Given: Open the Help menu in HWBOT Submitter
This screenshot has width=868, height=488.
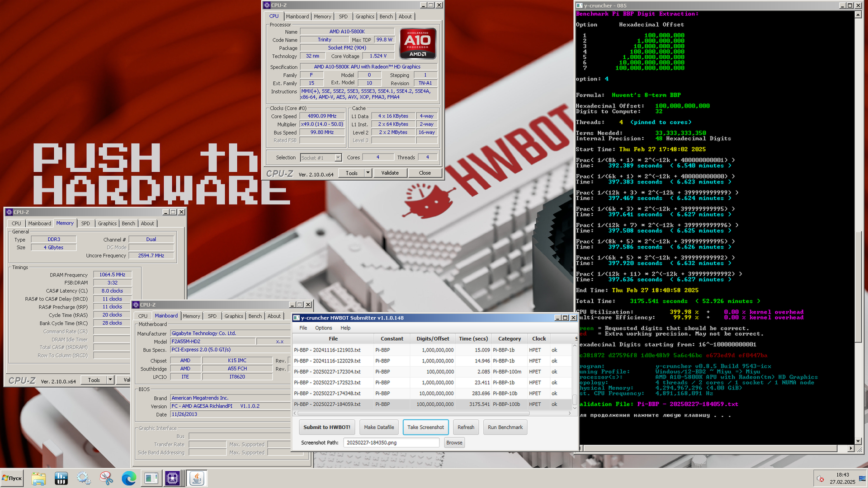Looking at the screenshot, I should (345, 328).
